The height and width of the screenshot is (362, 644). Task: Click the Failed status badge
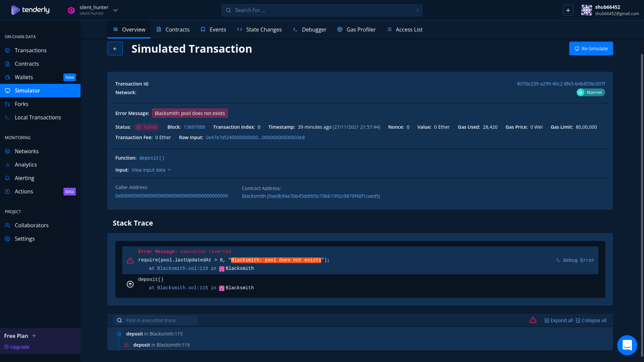[x=147, y=127]
